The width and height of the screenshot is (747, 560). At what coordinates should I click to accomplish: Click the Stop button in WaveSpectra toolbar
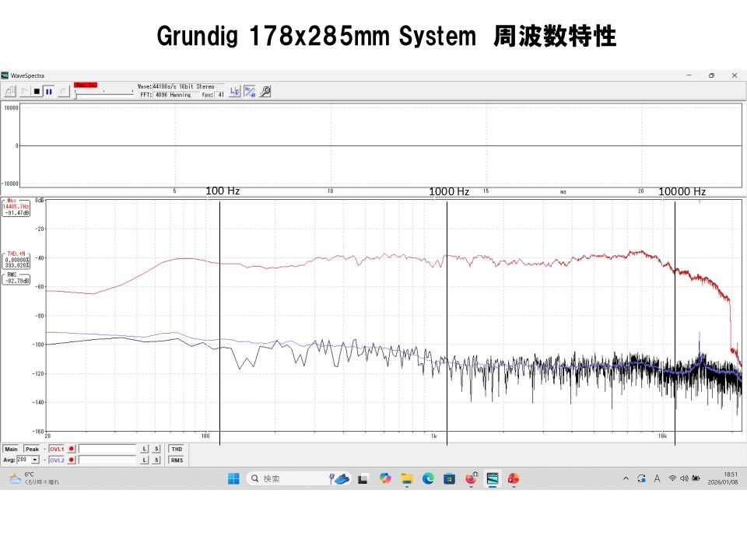point(38,91)
